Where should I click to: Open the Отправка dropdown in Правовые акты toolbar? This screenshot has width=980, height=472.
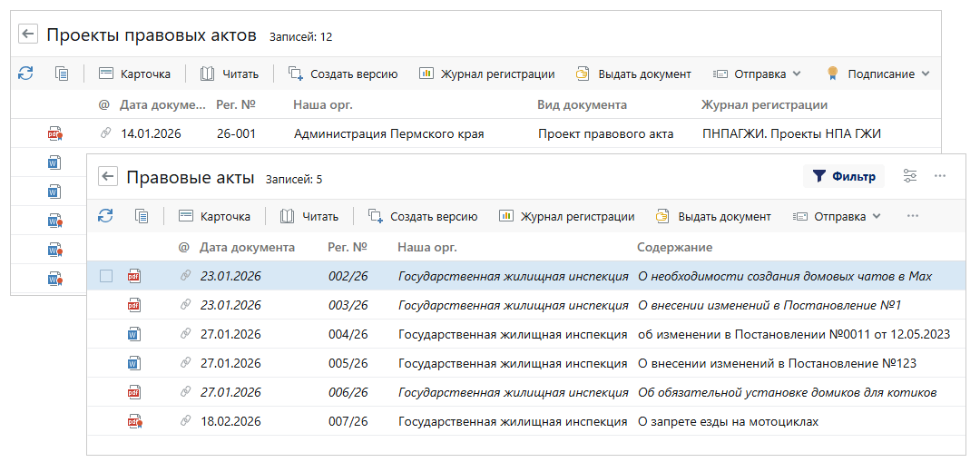click(837, 216)
